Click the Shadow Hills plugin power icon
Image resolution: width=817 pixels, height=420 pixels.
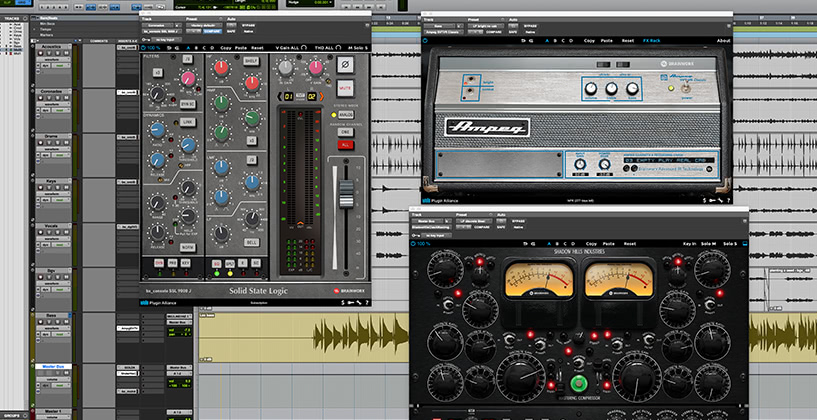pos(415,243)
